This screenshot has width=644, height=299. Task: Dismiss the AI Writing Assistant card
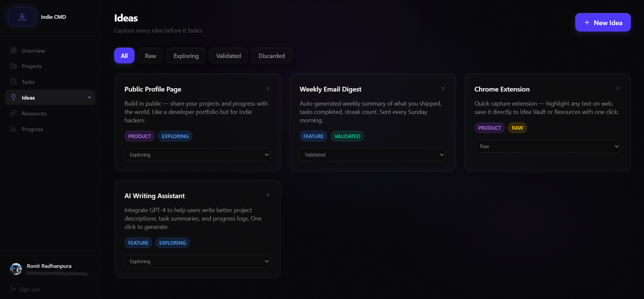point(267,195)
